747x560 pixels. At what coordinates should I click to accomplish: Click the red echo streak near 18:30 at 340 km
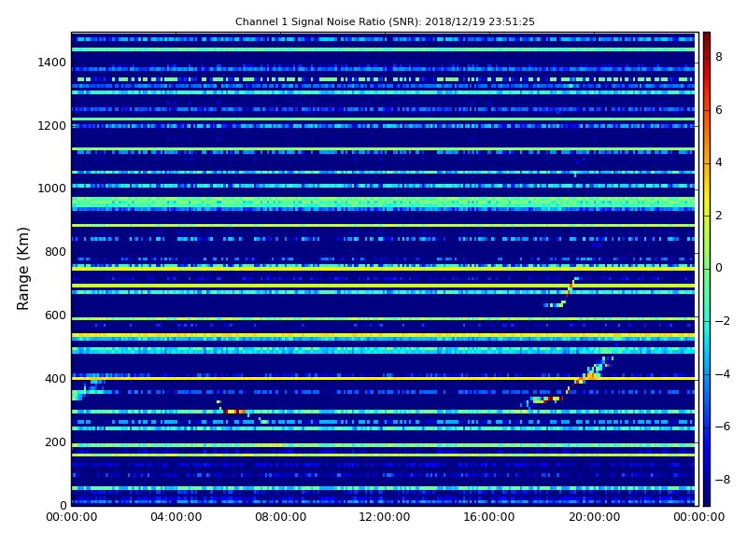tap(554, 399)
